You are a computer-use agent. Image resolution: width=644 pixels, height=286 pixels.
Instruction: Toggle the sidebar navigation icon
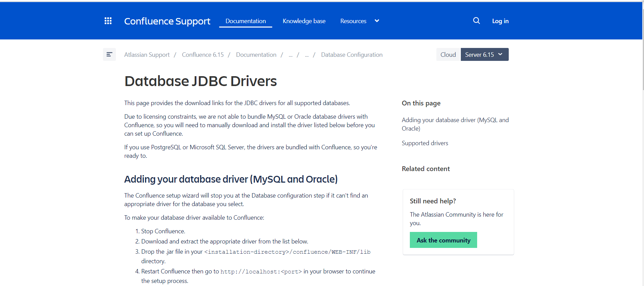click(109, 54)
